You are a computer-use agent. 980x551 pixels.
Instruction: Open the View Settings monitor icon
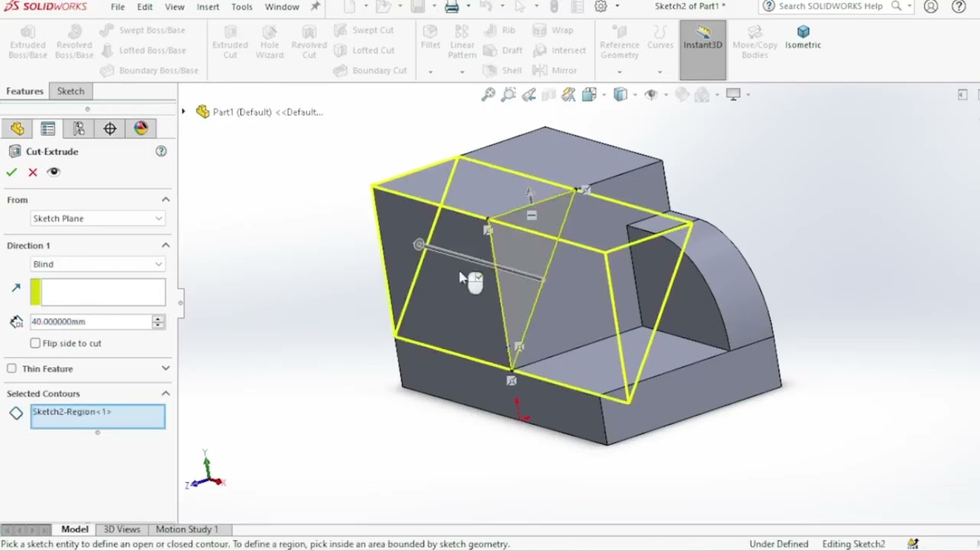[x=733, y=94]
